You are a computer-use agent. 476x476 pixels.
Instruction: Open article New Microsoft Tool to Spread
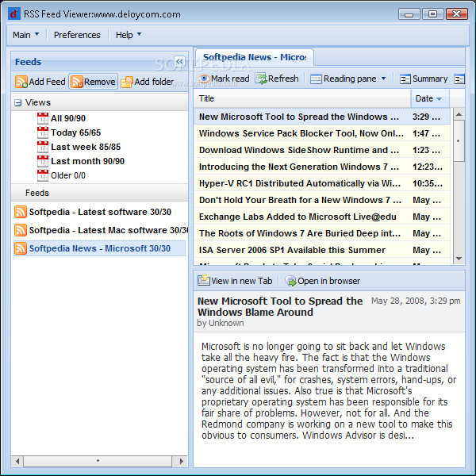[322, 117]
